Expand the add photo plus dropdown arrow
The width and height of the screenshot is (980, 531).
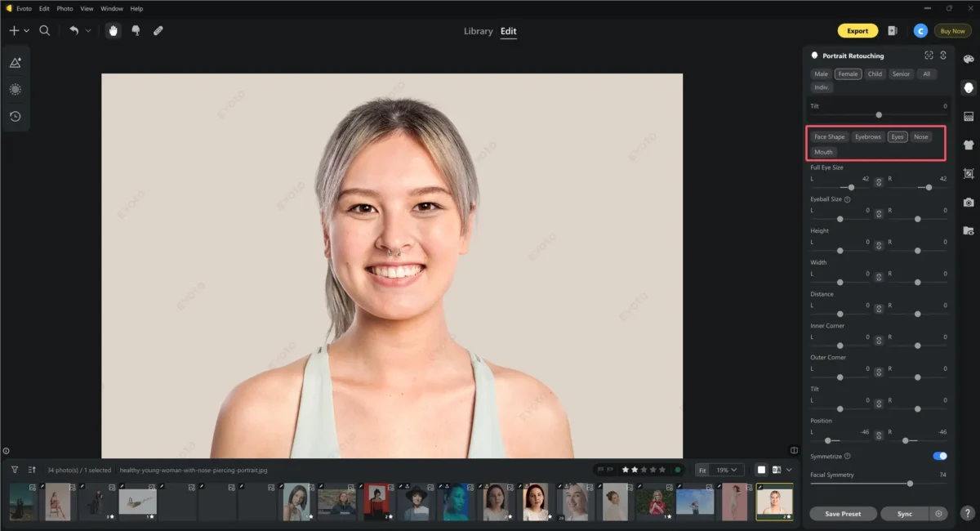[x=26, y=31]
